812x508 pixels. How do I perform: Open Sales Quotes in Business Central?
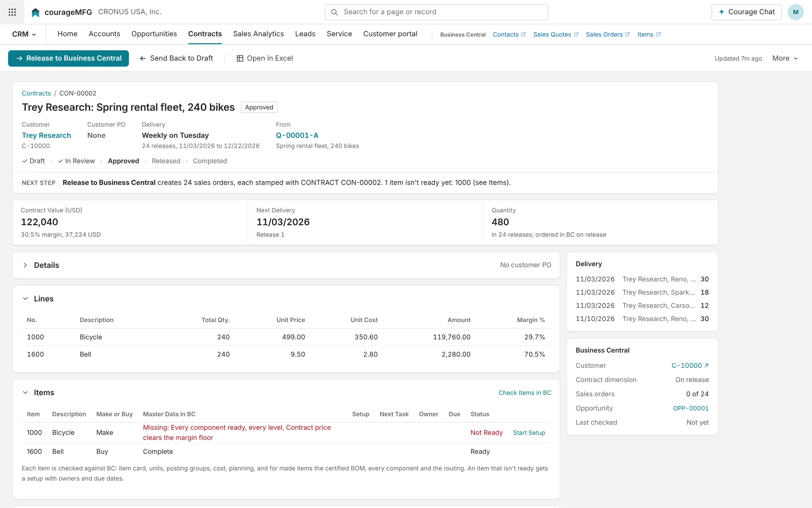coord(556,35)
